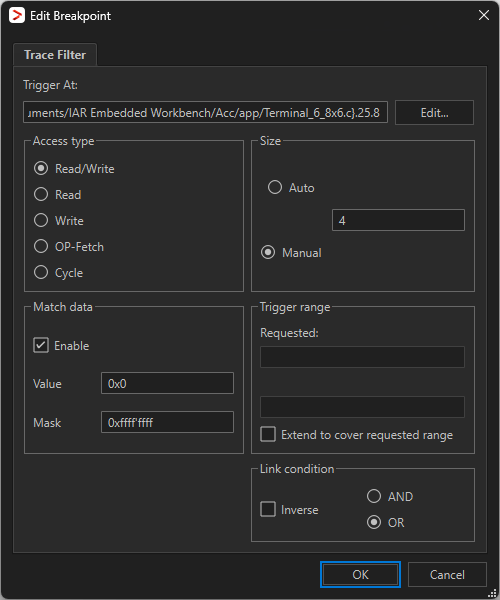Image resolution: width=500 pixels, height=600 pixels.
Task: Select OR link condition
Action: [386, 522]
